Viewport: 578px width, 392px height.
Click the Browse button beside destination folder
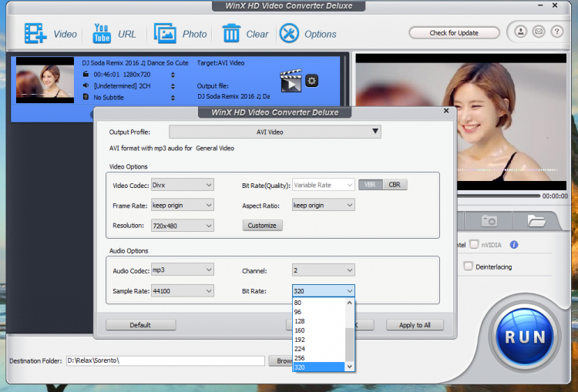(281, 360)
